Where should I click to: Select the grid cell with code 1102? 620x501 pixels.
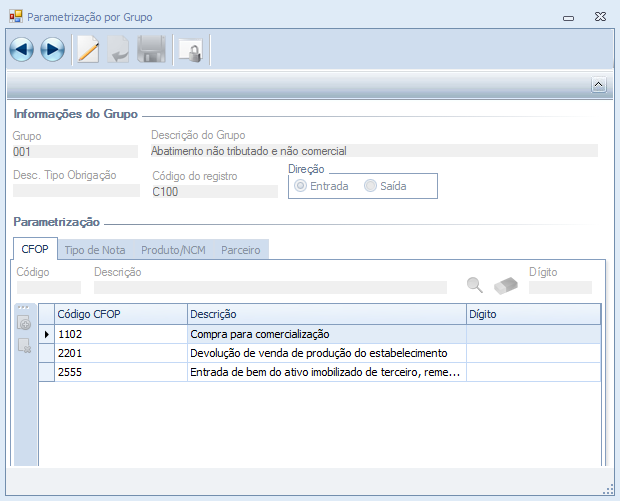121,334
